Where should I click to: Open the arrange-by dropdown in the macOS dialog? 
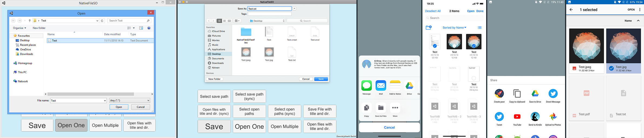237,21
